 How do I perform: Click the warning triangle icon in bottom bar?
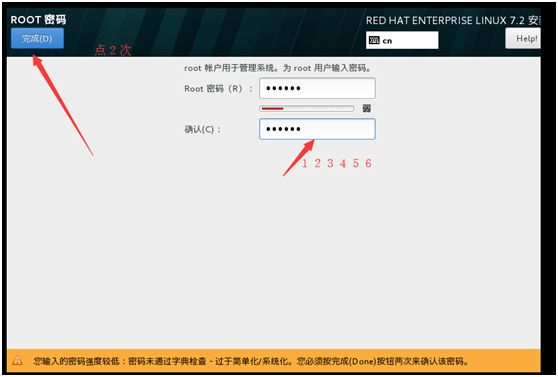click(17, 361)
